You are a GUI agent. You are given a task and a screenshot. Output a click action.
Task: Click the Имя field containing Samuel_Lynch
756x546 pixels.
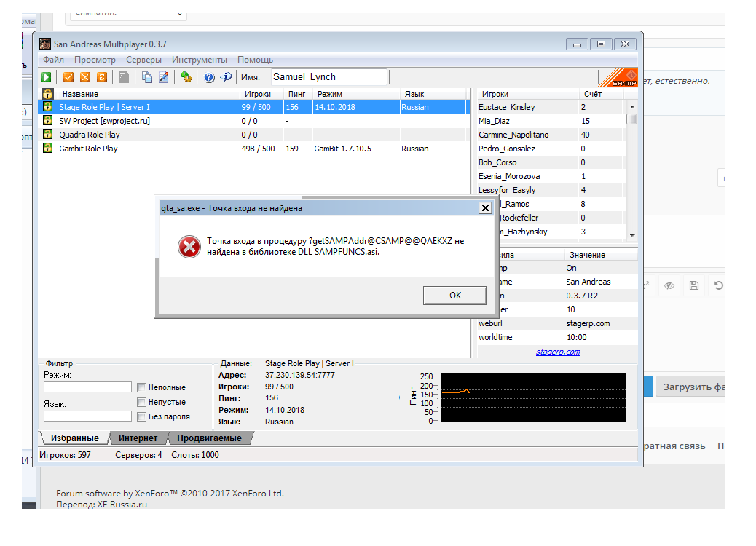pyautogui.click(x=328, y=77)
